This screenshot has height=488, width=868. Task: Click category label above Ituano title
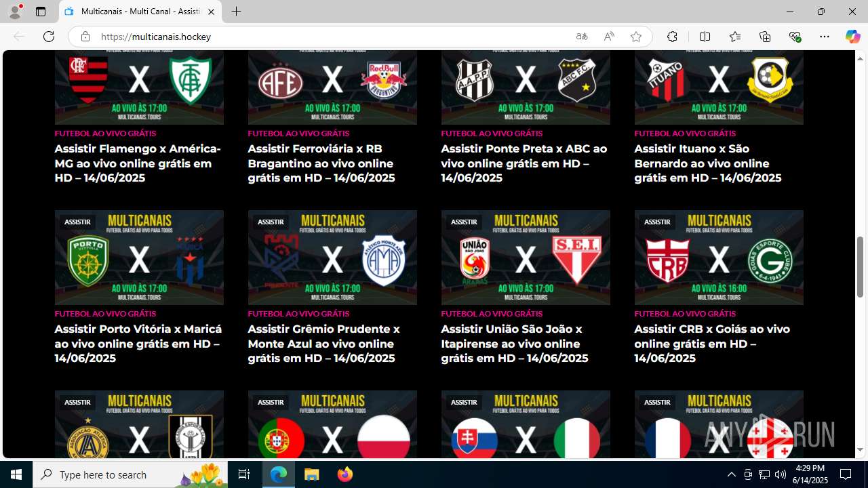(x=685, y=134)
